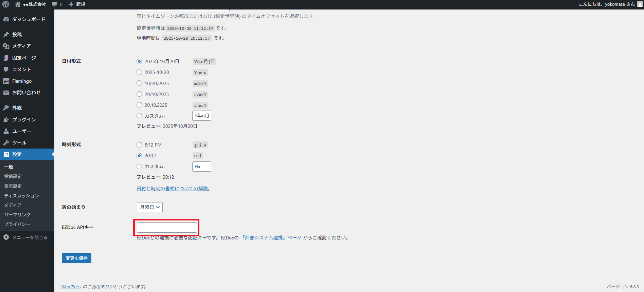Click the ダッシュボード gauge icon
Image resolution: width=644 pixels, height=292 pixels.
(x=6, y=19)
